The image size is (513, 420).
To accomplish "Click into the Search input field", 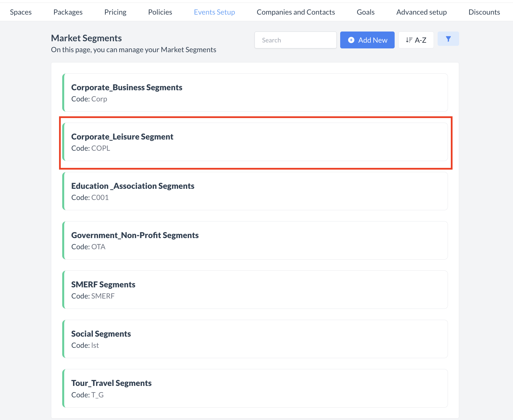I will (x=295, y=40).
